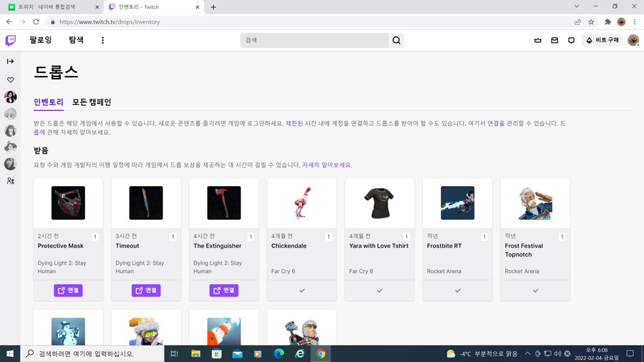
Task: Open the whispers chat bubble icon
Action: click(x=571, y=41)
